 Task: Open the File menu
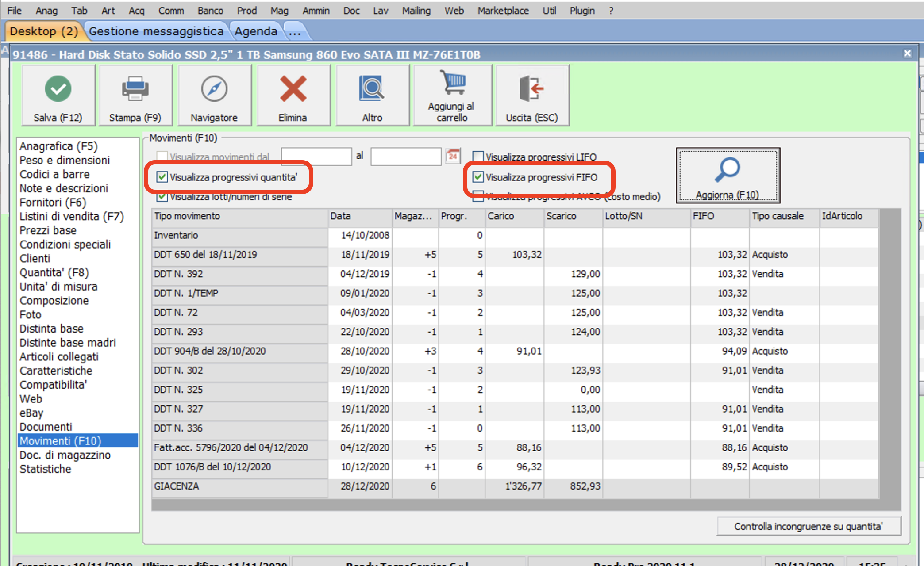pos(15,10)
